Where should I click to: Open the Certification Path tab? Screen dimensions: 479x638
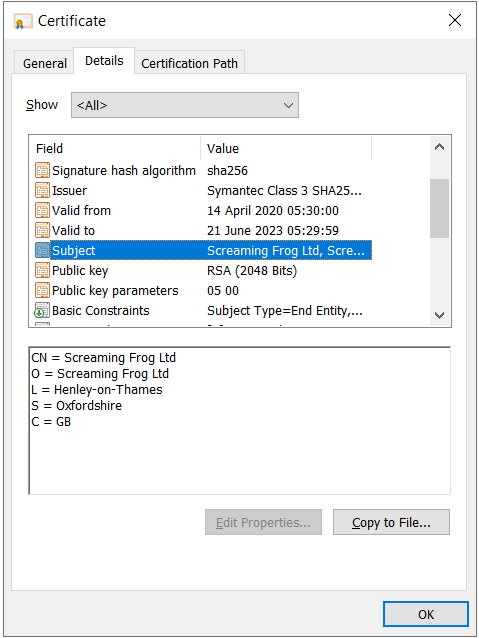189,63
